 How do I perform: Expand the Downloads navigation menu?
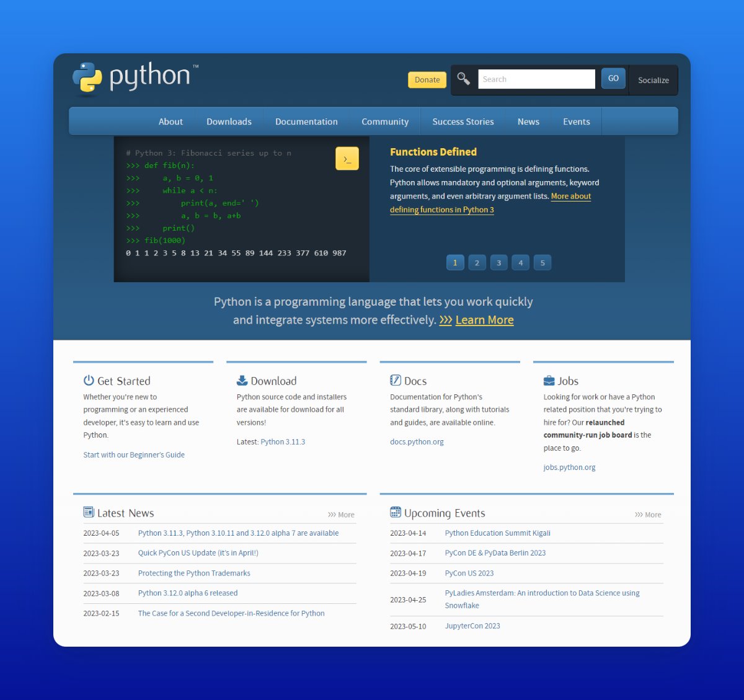click(229, 121)
